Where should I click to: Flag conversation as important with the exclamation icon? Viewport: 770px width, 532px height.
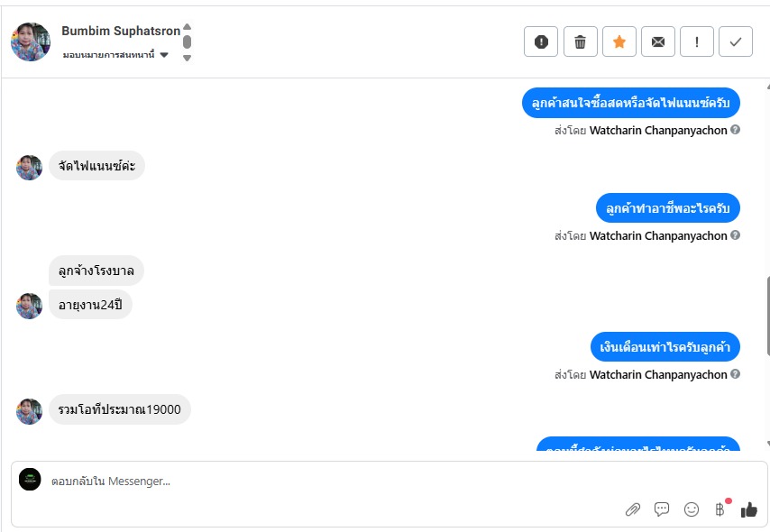pyautogui.click(x=697, y=41)
